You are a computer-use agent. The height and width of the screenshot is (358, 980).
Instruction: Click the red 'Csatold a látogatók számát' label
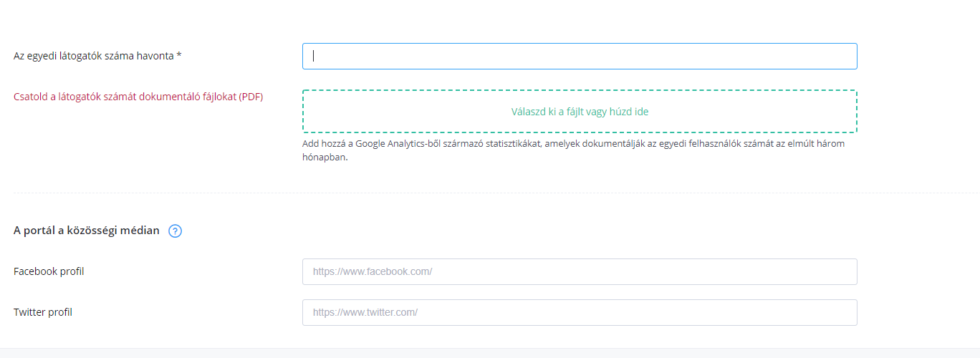pos(138,97)
